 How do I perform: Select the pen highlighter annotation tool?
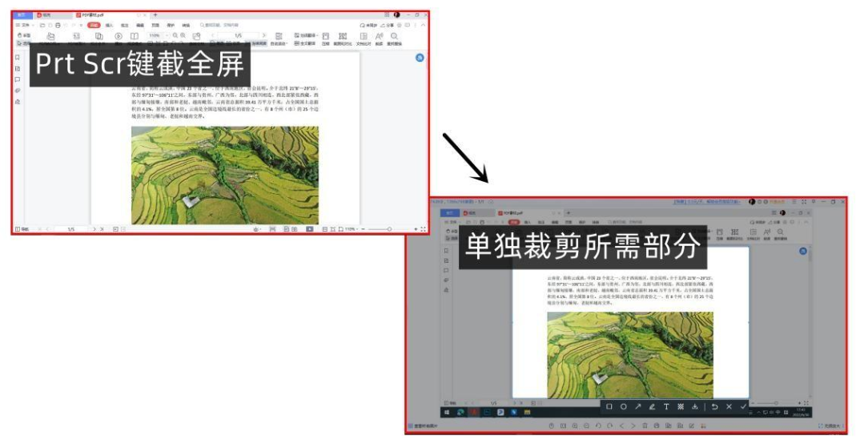pyautogui.click(x=652, y=407)
